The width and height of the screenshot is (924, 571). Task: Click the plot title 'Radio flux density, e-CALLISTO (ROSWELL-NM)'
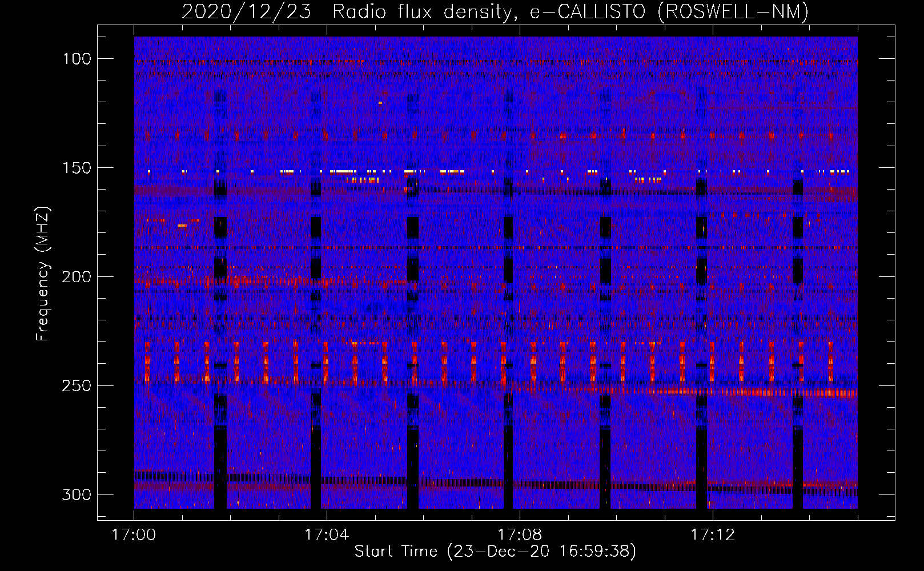coord(571,11)
